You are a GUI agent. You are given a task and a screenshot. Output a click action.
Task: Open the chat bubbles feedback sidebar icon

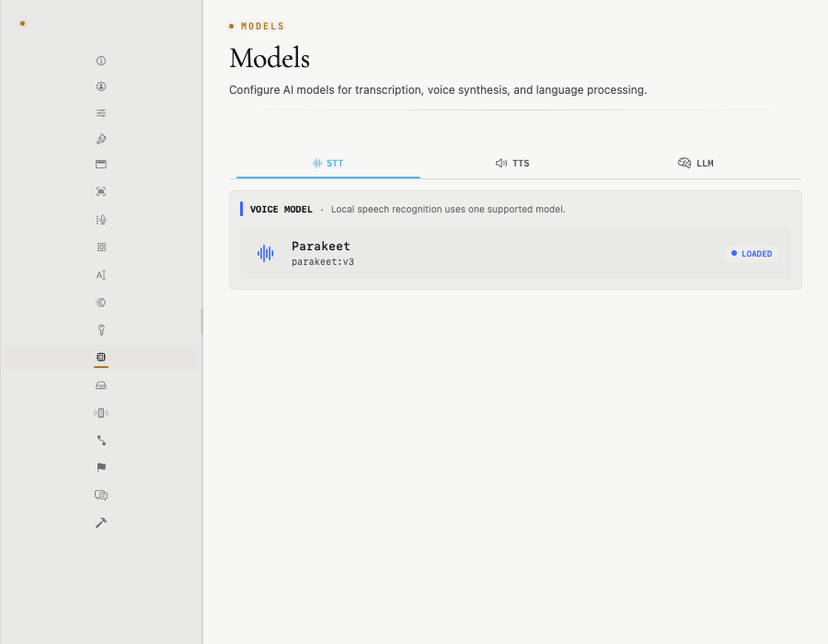point(101,495)
